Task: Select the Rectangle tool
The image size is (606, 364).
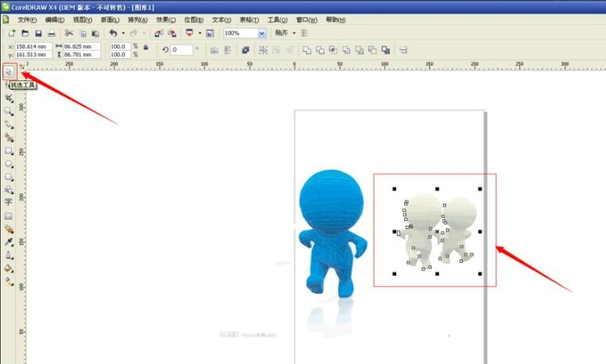Action: [9, 150]
